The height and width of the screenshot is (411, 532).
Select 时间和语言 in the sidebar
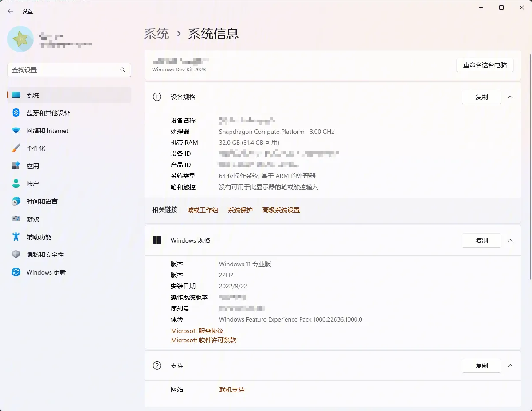click(42, 202)
